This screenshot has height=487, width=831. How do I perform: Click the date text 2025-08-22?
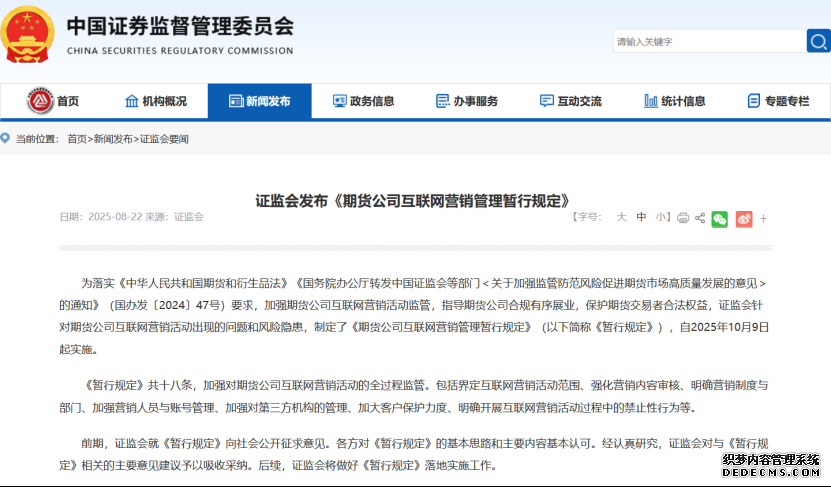pyautogui.click(x=115, y=217)
